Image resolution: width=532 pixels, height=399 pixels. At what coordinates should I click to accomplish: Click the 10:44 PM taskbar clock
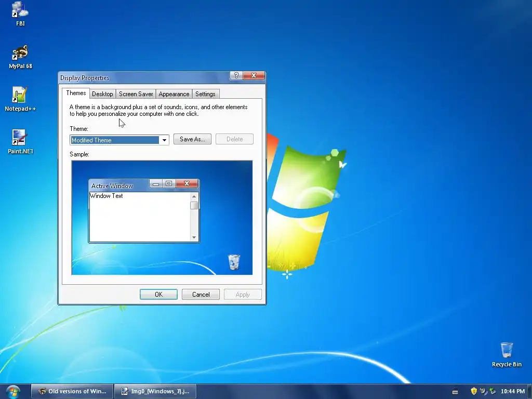[x=512, y=391]
